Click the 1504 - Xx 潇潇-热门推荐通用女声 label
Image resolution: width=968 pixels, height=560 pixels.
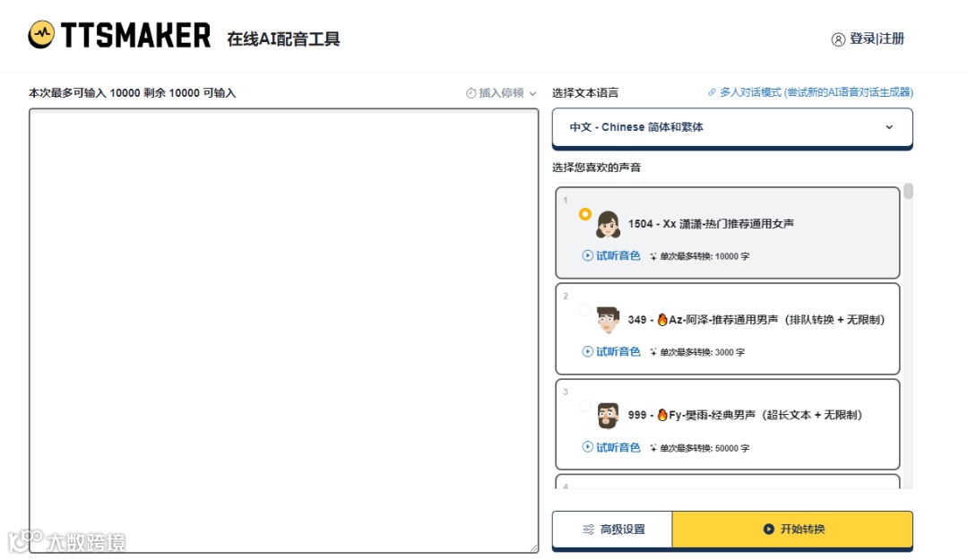711,223
